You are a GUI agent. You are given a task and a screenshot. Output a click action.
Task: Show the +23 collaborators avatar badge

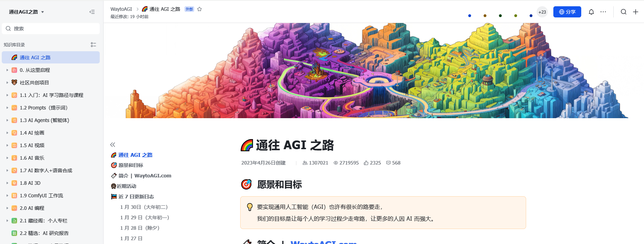pyautogui.click(x=542, y=12)
